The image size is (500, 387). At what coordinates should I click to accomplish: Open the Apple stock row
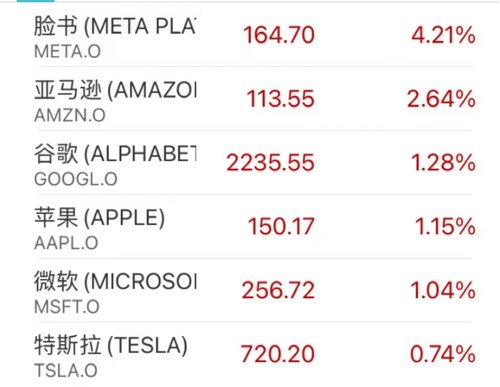(x=253, y=226)
